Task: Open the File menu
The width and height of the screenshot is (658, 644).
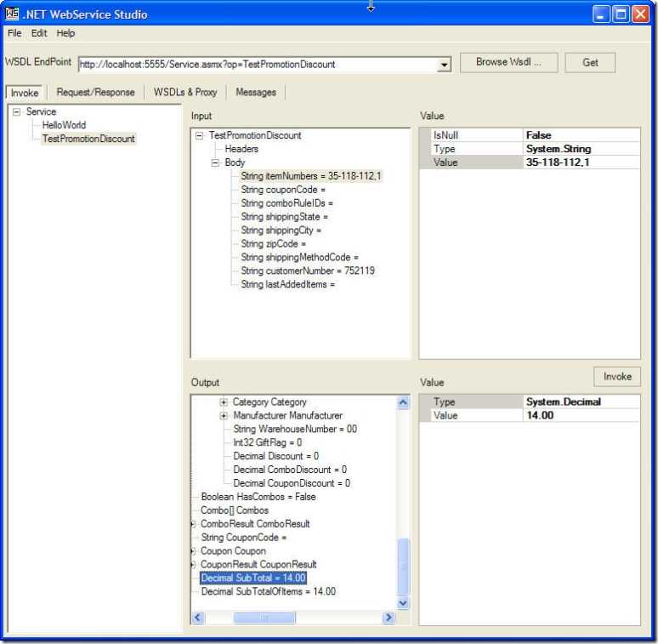Action: point(14,33)
